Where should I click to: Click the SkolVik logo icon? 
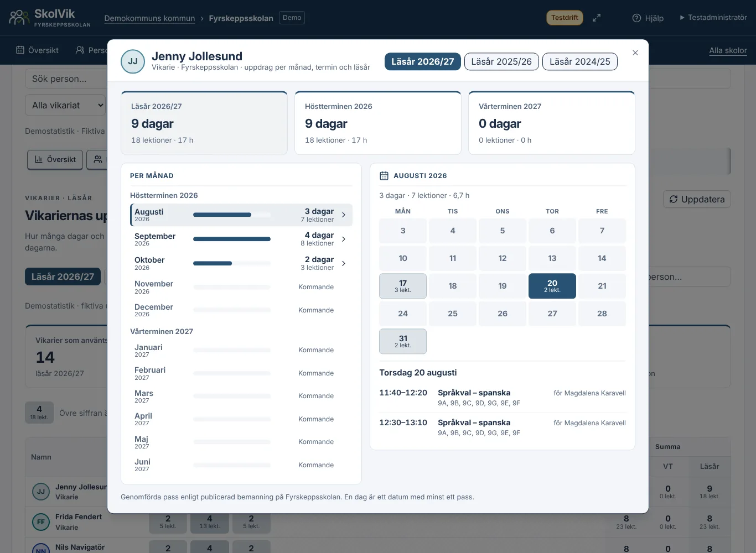point(19,18)
